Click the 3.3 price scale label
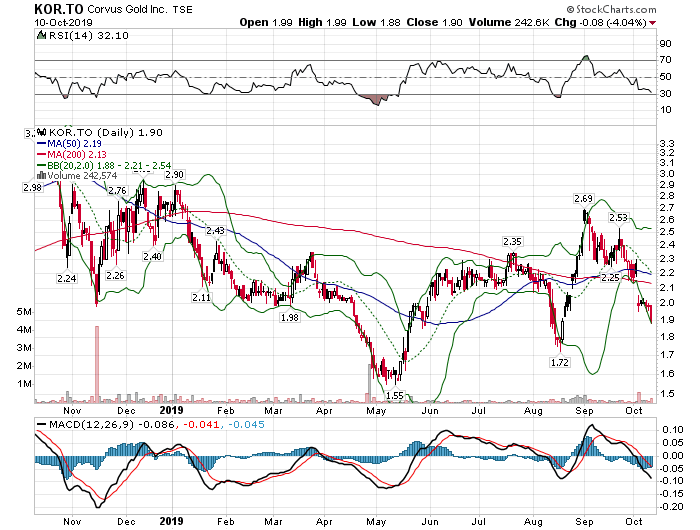Viewport: 700px width, 530px height. click(x=667, y=143)
